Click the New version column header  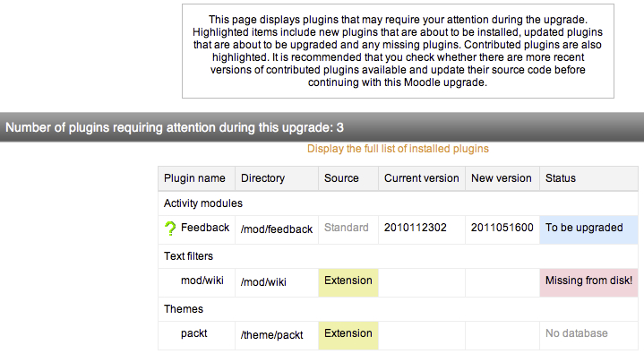pyautogui.click(x=502, y=178)
